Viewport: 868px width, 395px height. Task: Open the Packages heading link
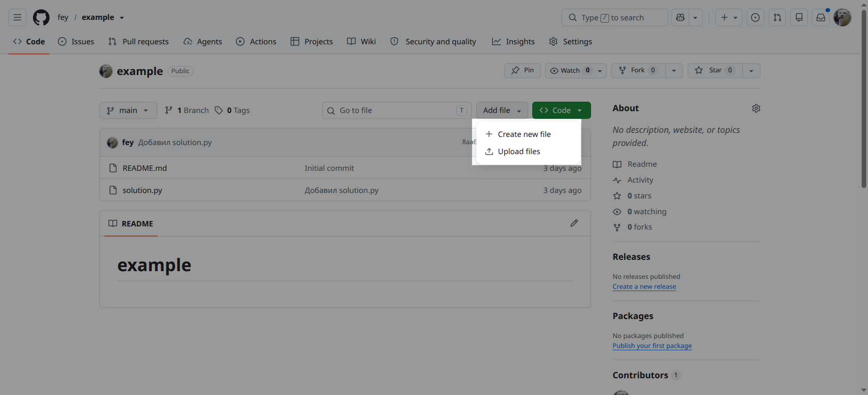(633, 316)
